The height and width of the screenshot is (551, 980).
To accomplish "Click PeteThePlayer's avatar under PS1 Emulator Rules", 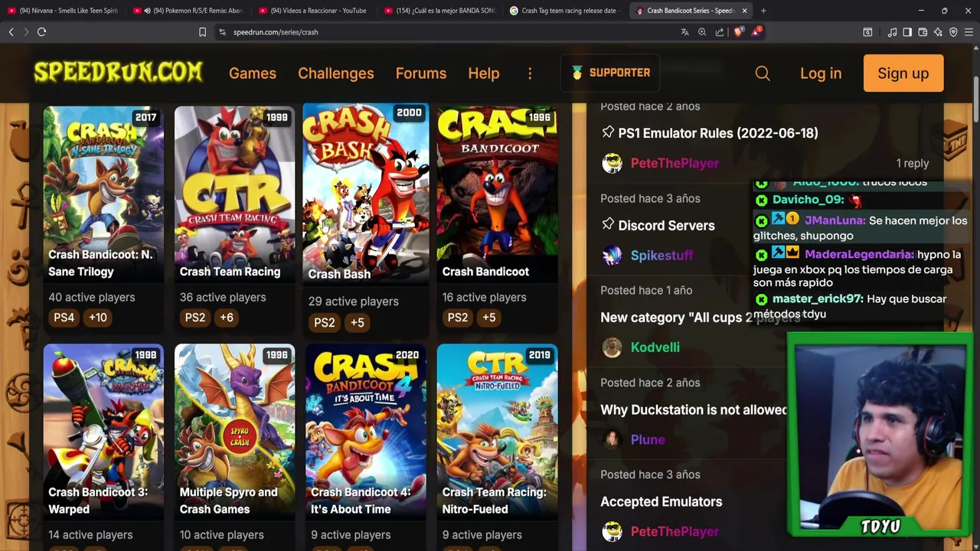I will tap(612, 163).
